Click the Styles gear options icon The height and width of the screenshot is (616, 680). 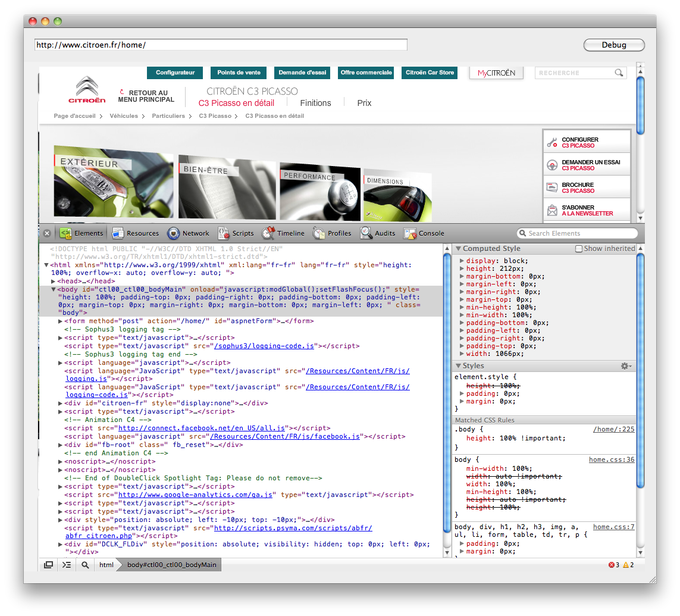[625, 366]
